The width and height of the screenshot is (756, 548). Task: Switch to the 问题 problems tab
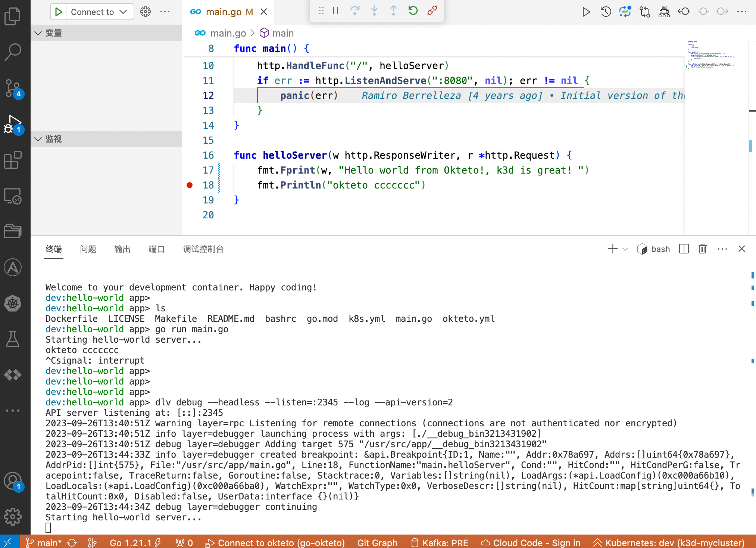[x=88, y=249]
